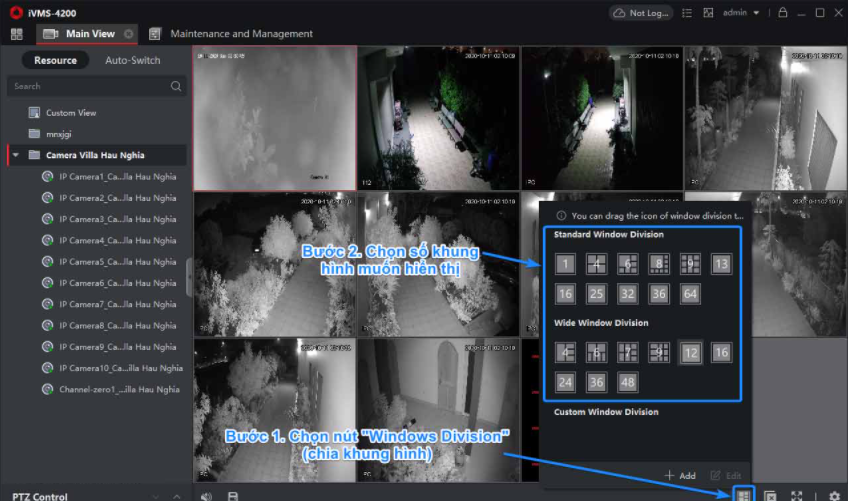Choose the 64-window standard division
Screen dimensions: 848x501
pyautogui.click(x=690, y=294)
